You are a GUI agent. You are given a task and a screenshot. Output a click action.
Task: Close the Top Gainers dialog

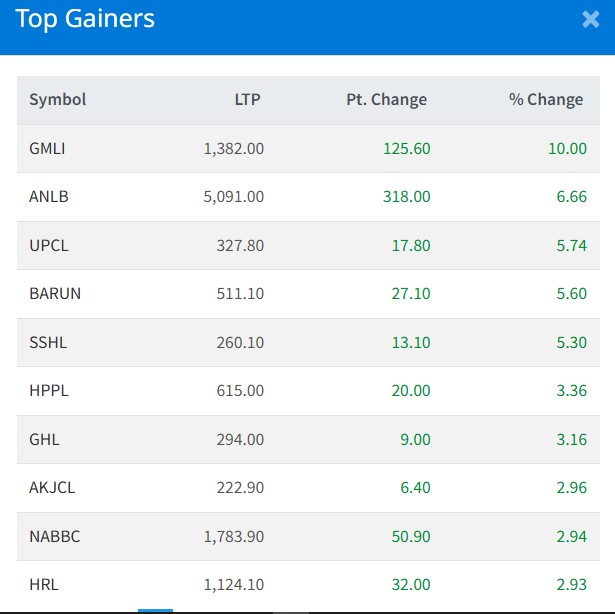click(590, 19)
